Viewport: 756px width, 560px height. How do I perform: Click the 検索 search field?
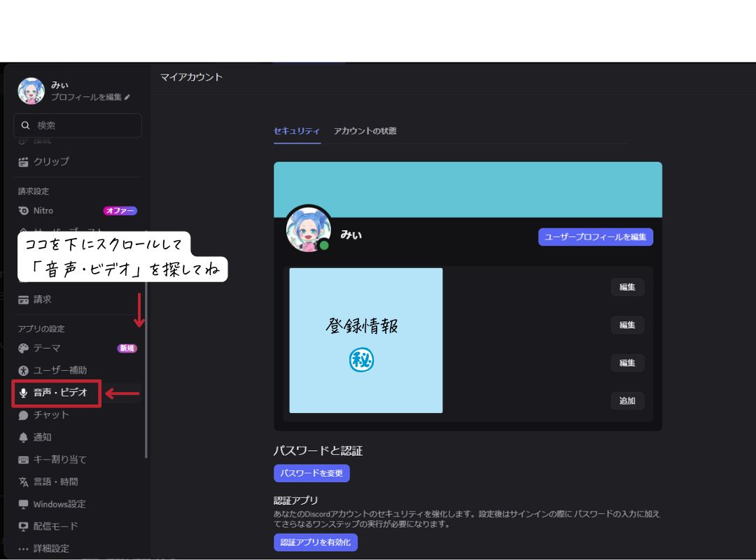pos(77,125)
